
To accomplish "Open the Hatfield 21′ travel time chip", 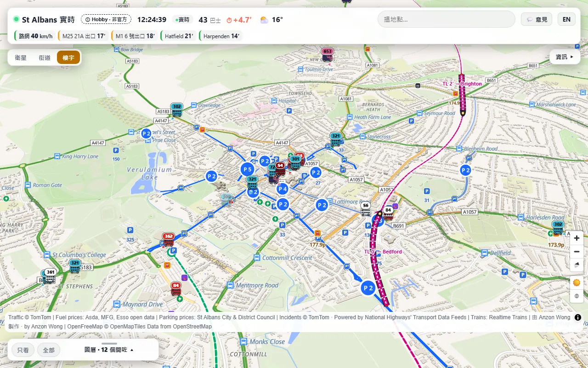I will 179,36.
